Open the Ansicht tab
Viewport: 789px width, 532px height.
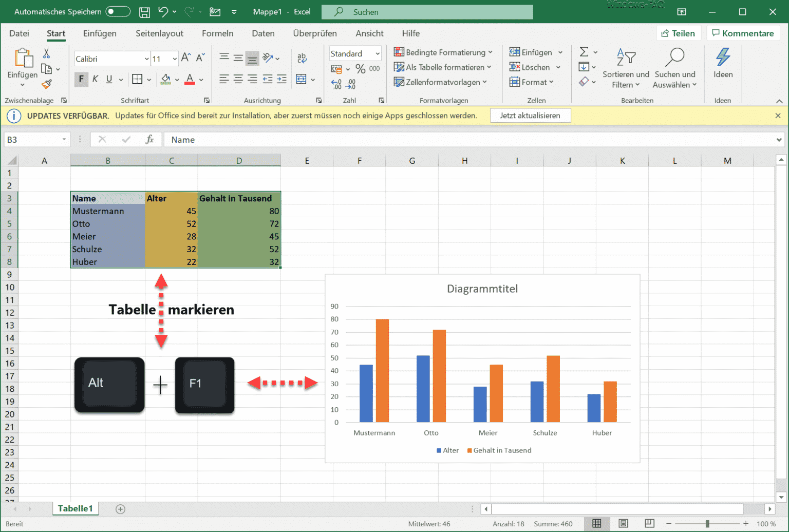coord(369,33)
